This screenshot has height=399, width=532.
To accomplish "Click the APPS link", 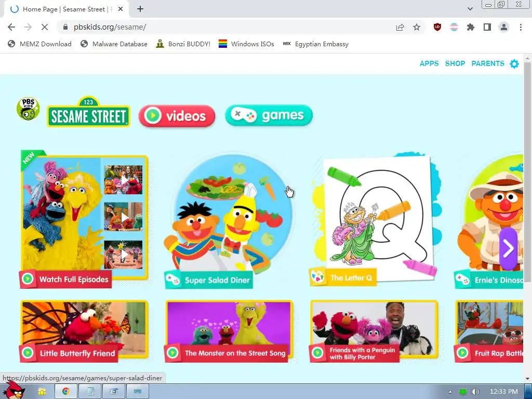I will [x=429, y=63].
